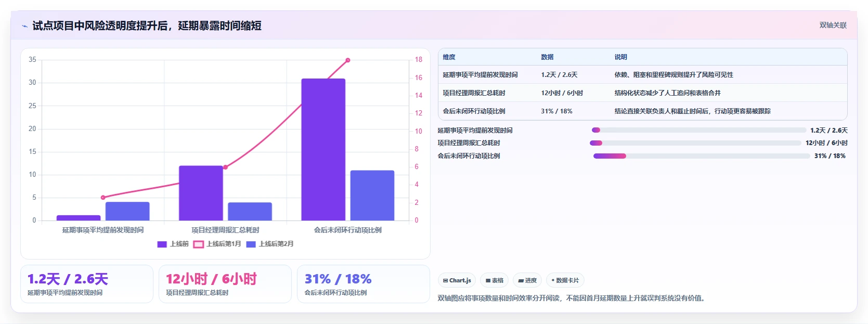Open the 1.2天 / 2.6天 KPI card
Image resolution: width=868 pixels, height=324 pixels.
tap(87, 284)
